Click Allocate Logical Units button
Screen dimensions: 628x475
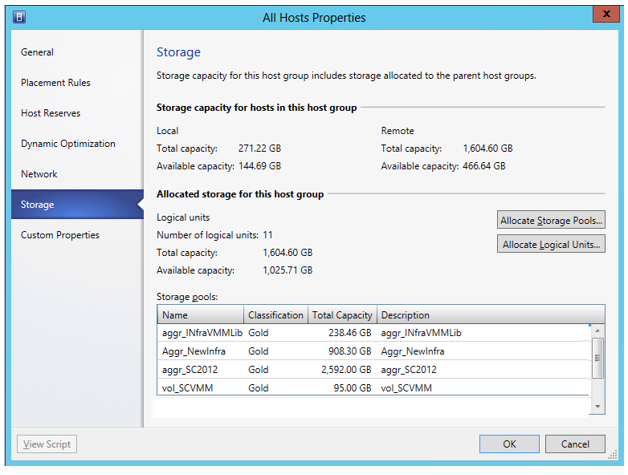[x=550, y=244]
